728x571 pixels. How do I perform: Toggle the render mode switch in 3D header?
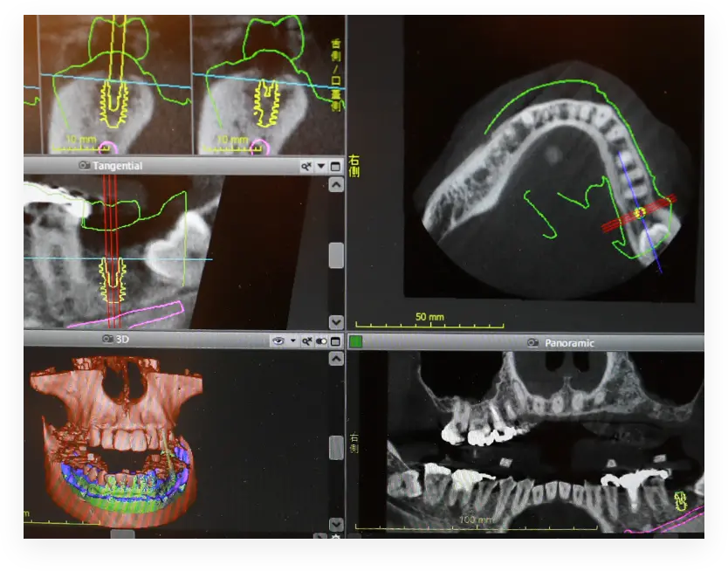click(x=321, y=341)
